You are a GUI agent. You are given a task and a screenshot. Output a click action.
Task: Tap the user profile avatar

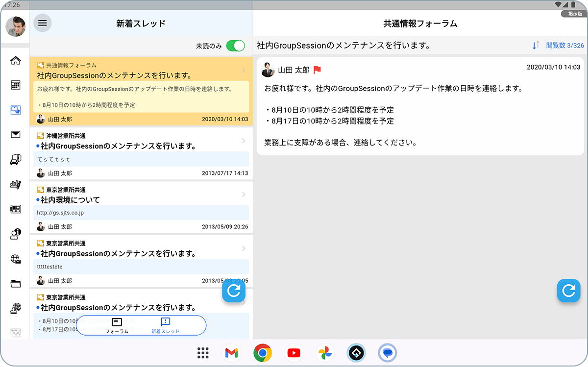16,26
